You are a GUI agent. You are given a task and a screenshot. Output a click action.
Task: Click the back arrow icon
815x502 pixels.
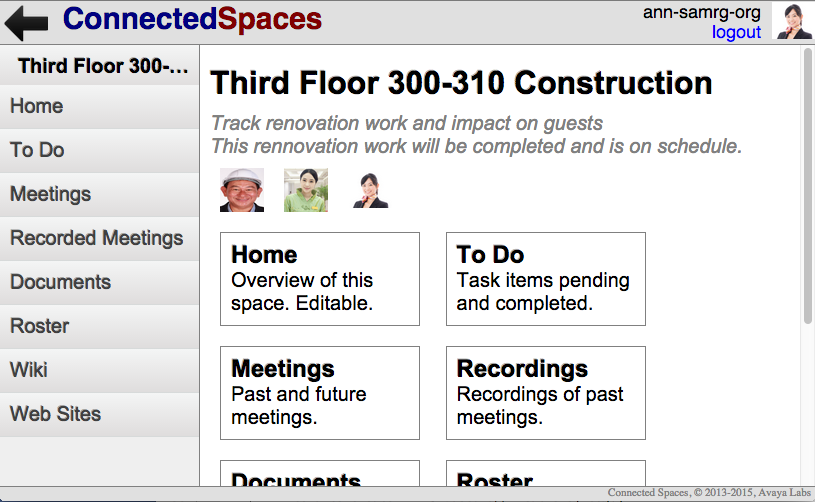(27, 22)
